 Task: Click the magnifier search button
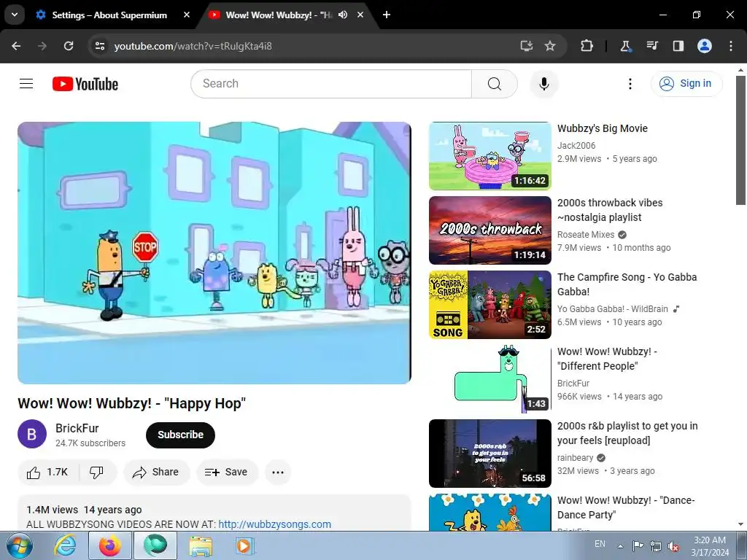495,84
